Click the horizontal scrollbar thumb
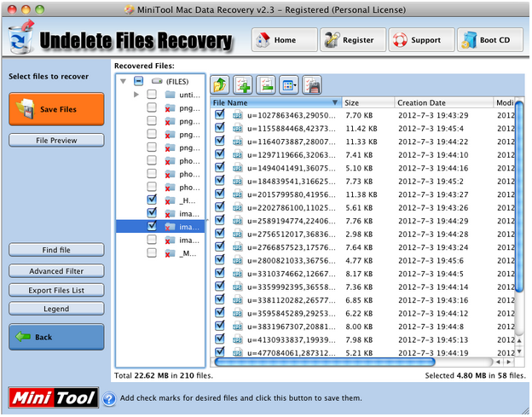Viewport: 532px width, 417px height. point(325,362)
